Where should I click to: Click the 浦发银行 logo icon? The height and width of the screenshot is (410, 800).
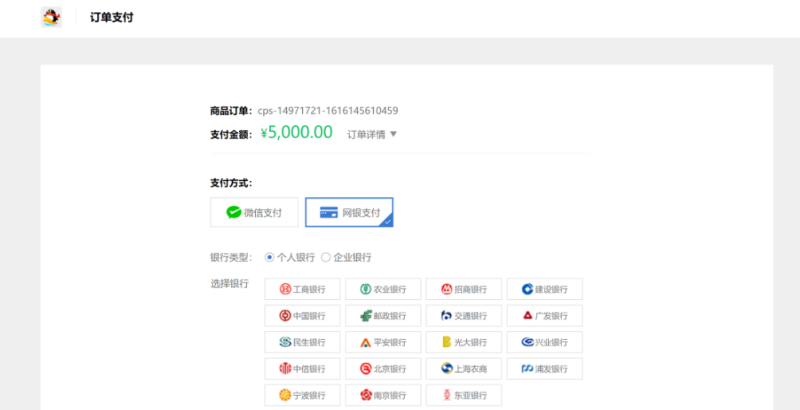(x=527, y=369)
